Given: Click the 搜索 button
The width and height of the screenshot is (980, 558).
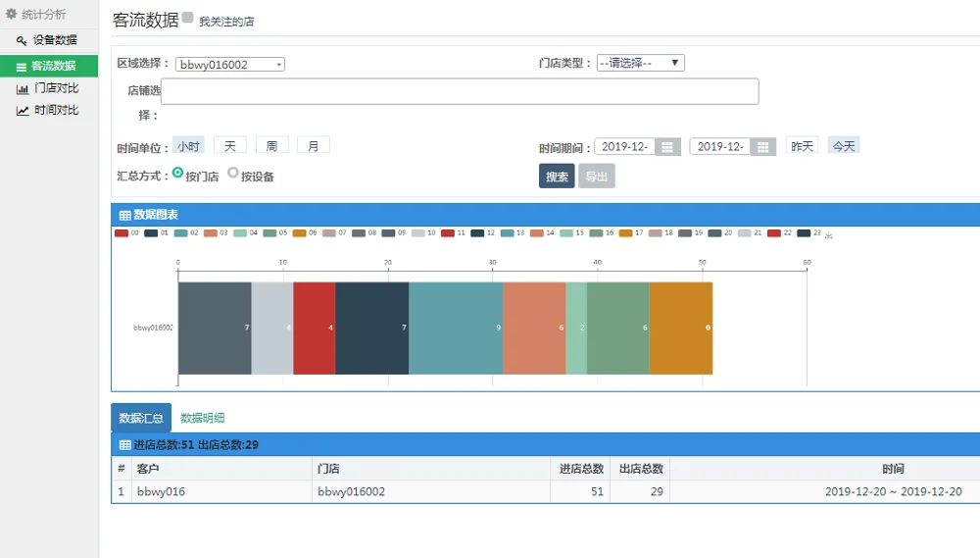Looking at the screenshot, I should [557, 177].
